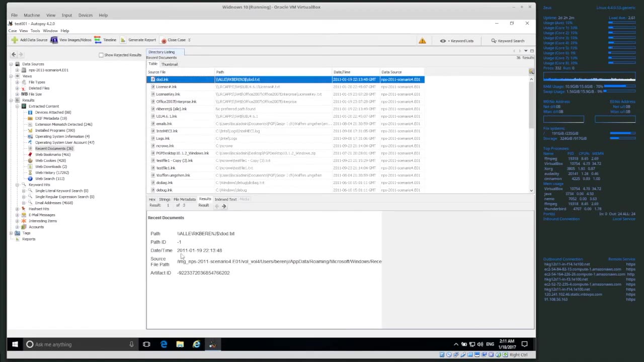Image resolution: width=644 pixels, height=362 pixels.
Task: Open VirtualBox Machine menu
Action: pos(32,15)
